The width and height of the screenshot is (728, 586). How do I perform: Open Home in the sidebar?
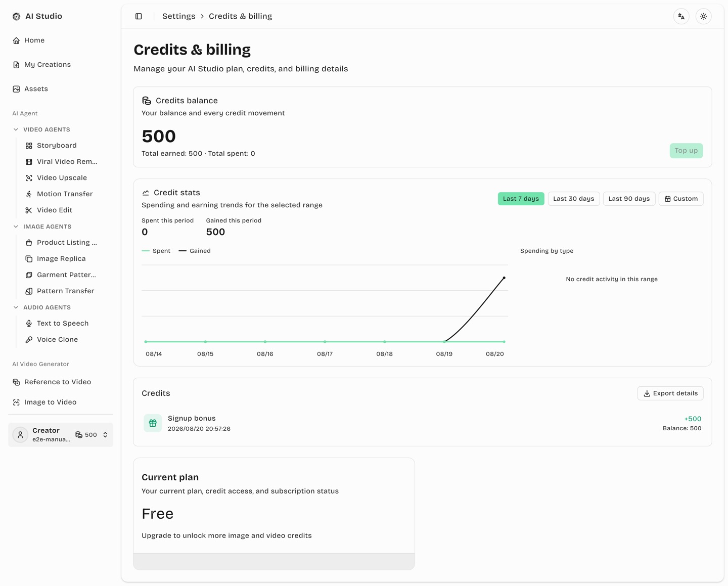(61, 40)
